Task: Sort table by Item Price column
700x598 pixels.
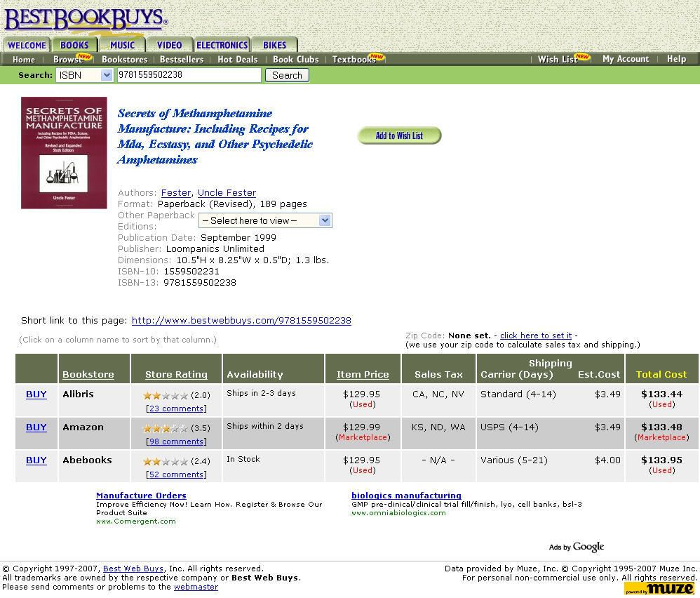Action: click(x=363, y=374)
